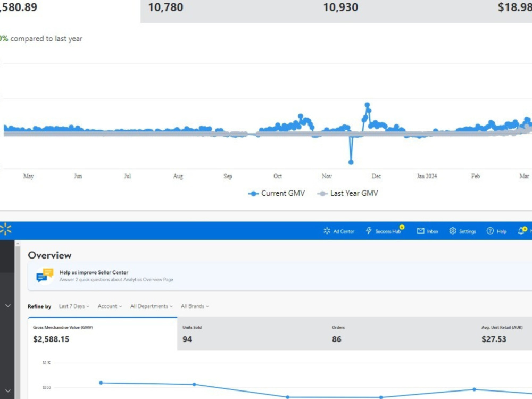Expand the lower sidebar chevron
The image size is (532, 399).
7,391
